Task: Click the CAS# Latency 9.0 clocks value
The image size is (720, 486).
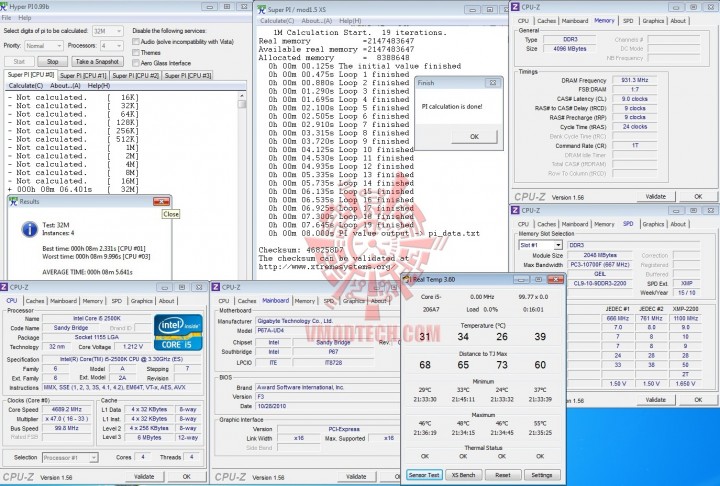Action: 635,99
